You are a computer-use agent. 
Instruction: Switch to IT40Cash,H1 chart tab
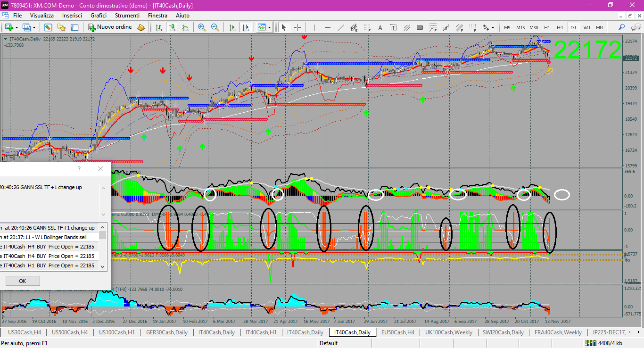pos(261,332)
